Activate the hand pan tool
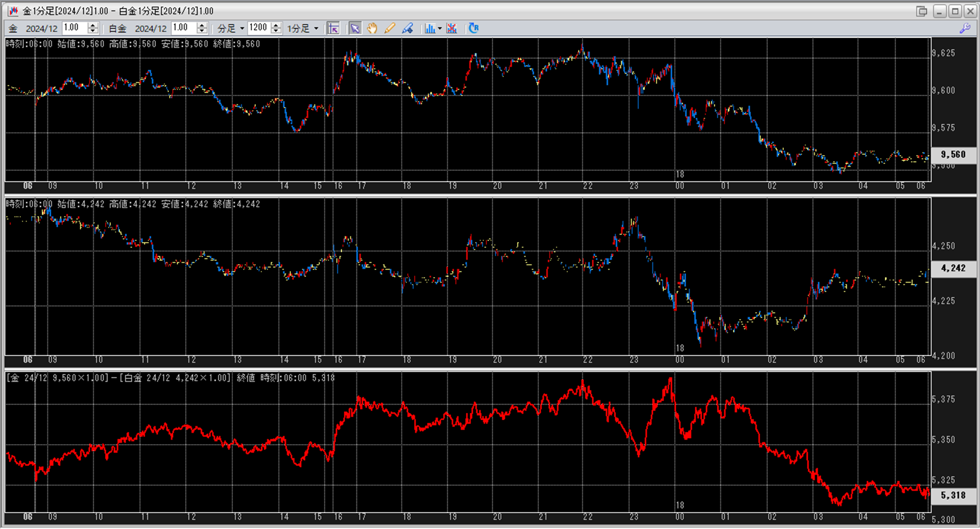The height and width of the screenshot is (529, 980). [372, 28]
